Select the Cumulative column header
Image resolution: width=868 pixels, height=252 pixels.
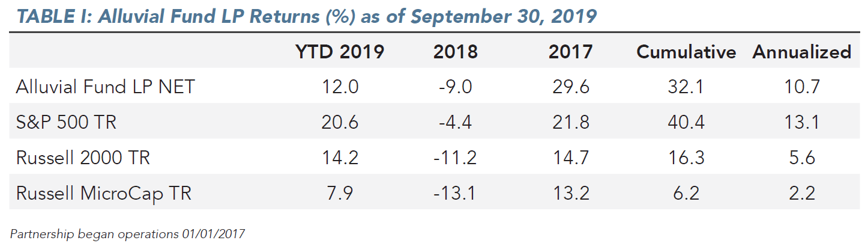pos(686,52)
